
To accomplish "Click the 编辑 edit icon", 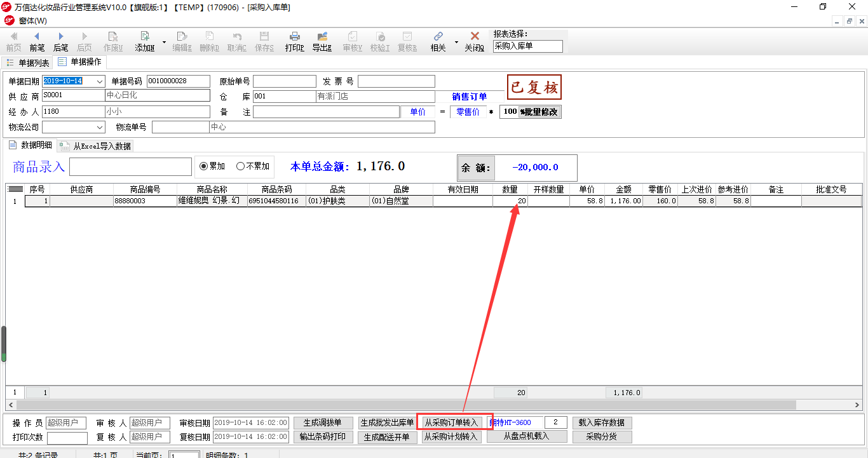I will (182, 36).
